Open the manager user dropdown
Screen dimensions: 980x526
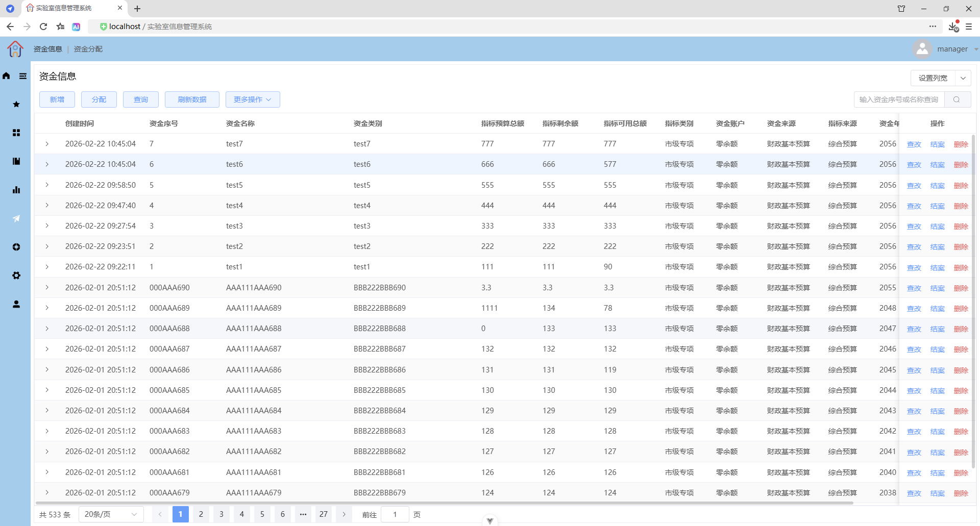(x=945, y=49)
